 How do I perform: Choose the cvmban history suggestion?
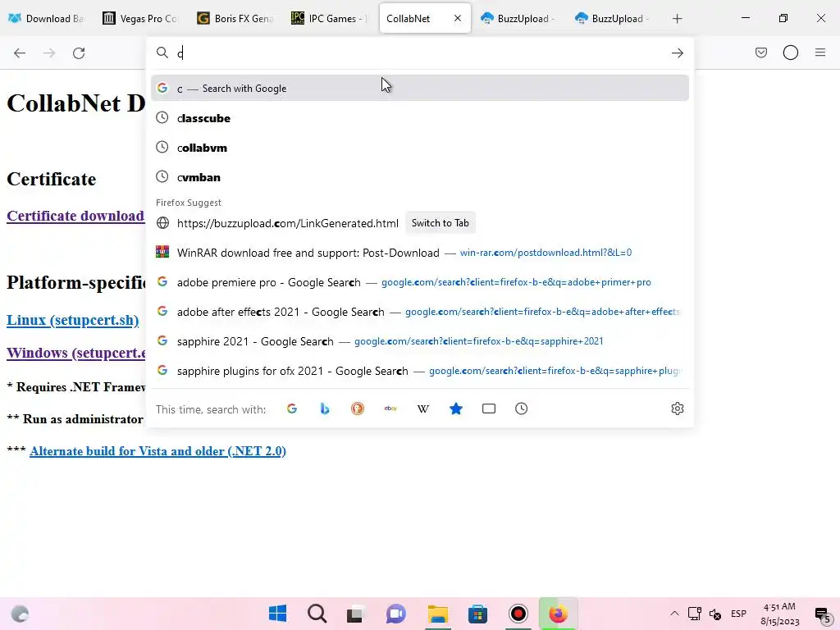pos(420,177)
